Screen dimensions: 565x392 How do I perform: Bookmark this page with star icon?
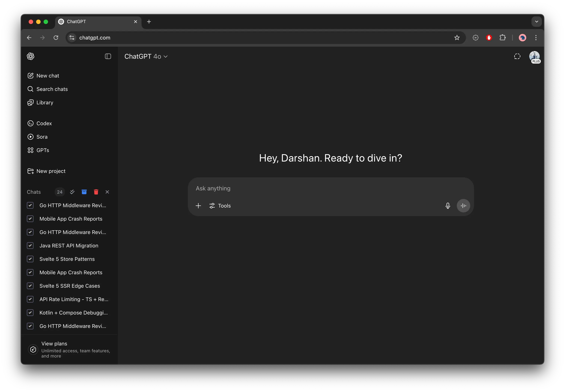457,38
